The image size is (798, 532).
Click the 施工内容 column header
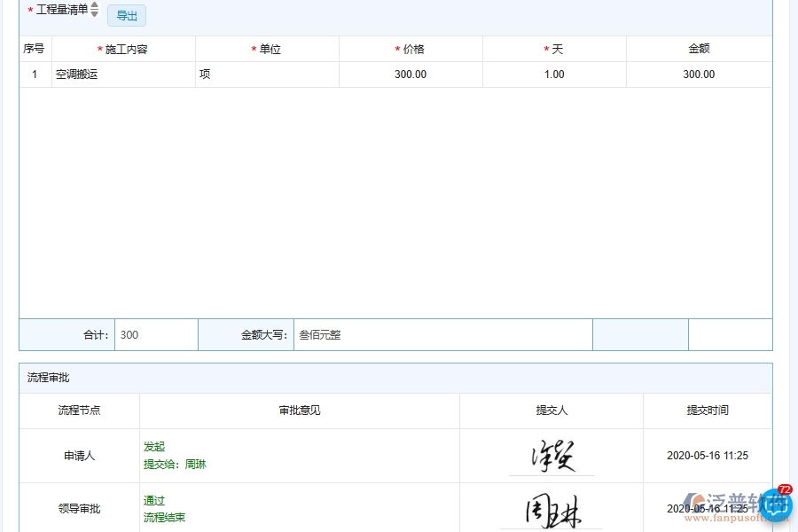coord(122,49)
